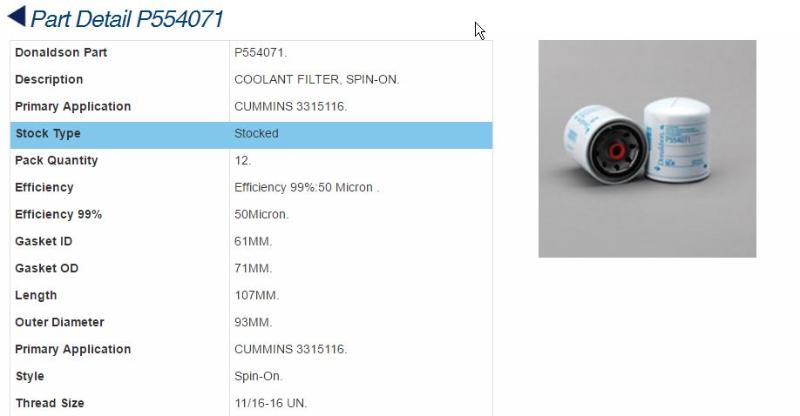Viewport: 800px width, 416px height.
Task: Click the Thread Size label
Action: (x=49, y=403)
